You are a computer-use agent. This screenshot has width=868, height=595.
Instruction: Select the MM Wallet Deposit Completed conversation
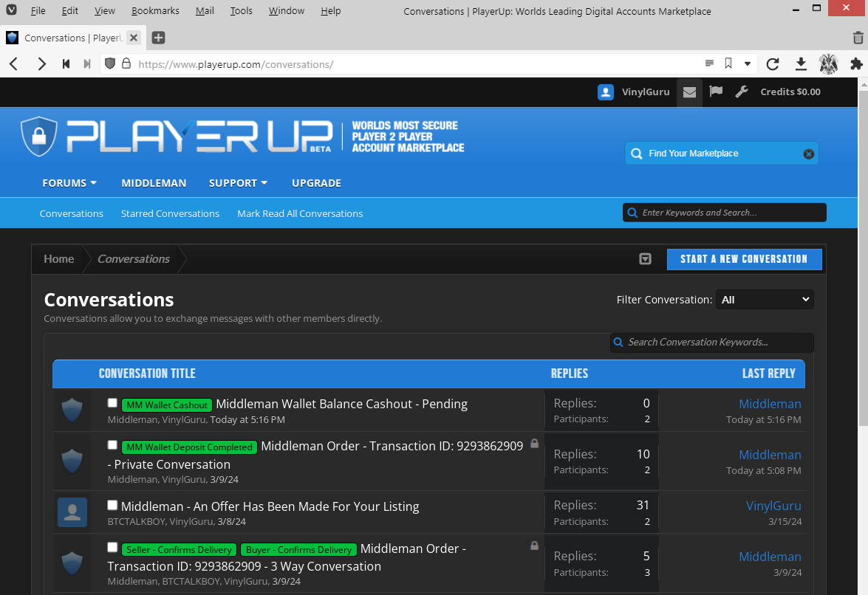pos(112,445)
